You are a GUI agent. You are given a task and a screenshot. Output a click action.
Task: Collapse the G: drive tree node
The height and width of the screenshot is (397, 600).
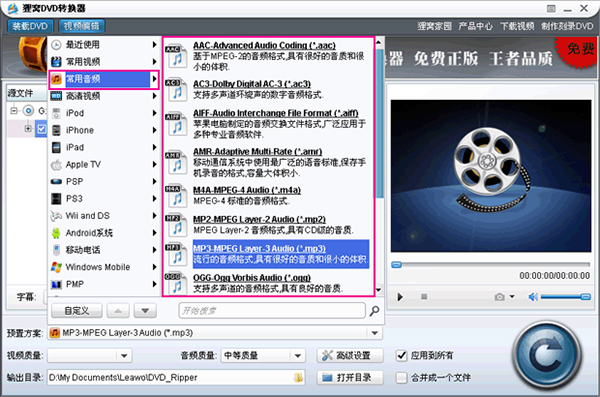pyautogui.click(x=14, y=111)
